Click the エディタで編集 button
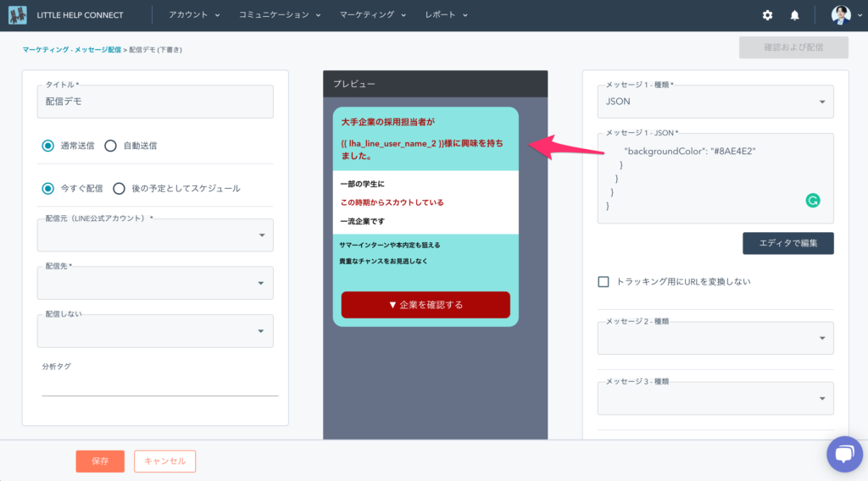Screen dimensions: 868x481 [x=788, y=243]
